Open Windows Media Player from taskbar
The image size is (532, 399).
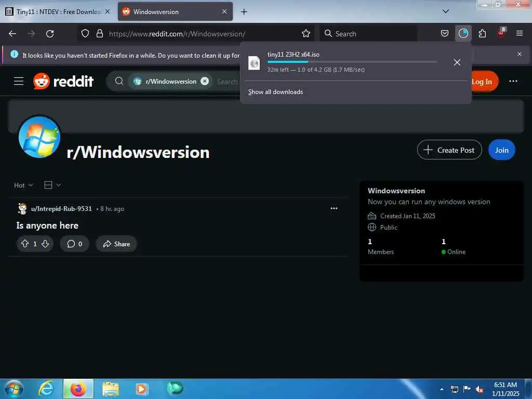click(141, 389)
